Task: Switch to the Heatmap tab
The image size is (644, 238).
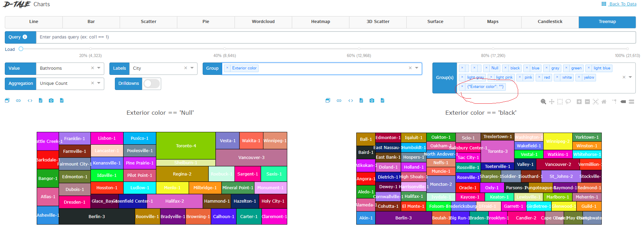Action: [321, 22]
